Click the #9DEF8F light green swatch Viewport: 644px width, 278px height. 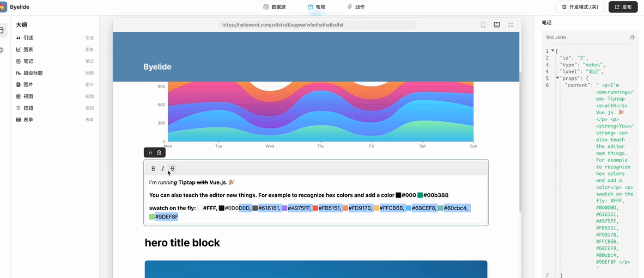click(x=152, y=217)
